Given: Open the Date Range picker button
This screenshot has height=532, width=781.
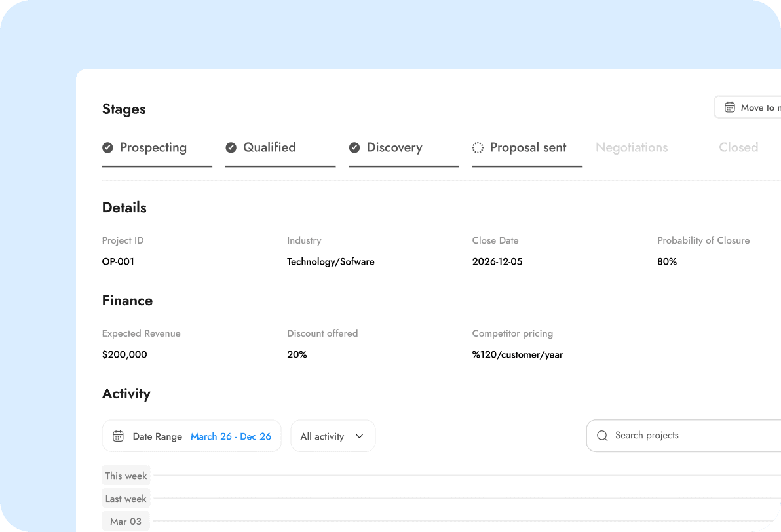Looking at the screenshot, I should coord(192,436).
